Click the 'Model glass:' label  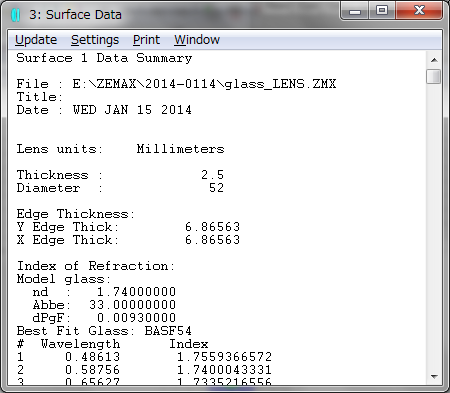[x=64, y=279]
